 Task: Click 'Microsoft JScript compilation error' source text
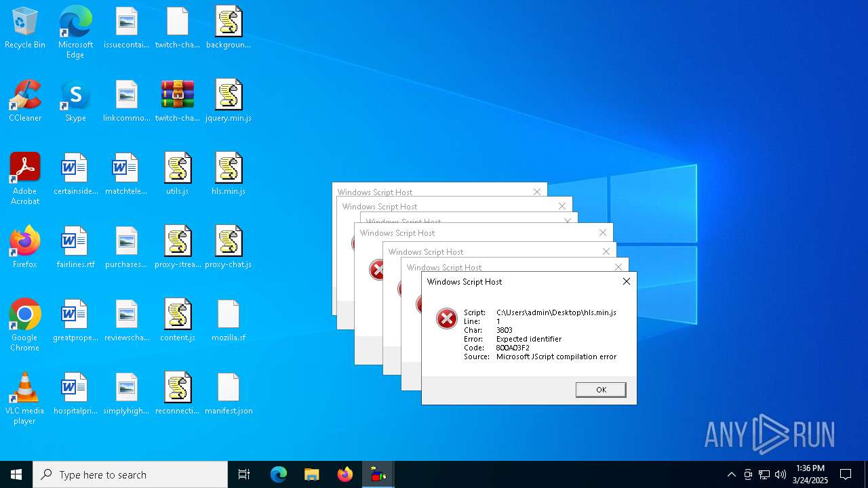tap(556, 357)
